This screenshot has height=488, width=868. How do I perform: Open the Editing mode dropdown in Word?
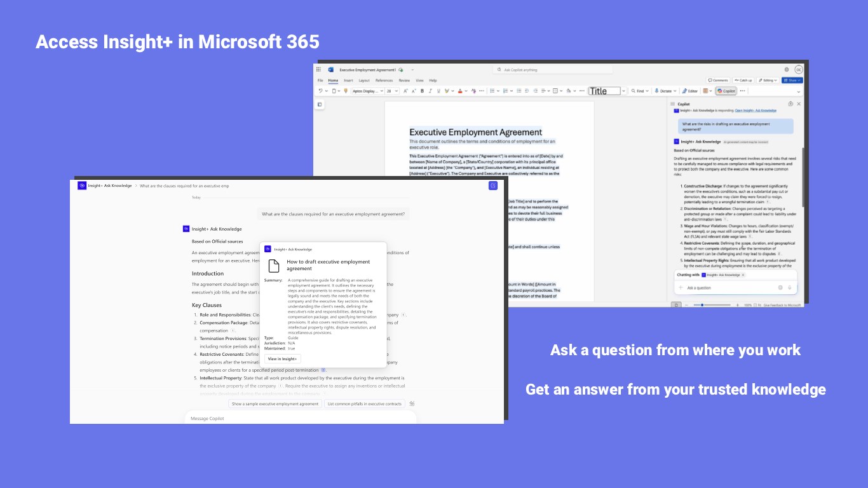point(768,80)
